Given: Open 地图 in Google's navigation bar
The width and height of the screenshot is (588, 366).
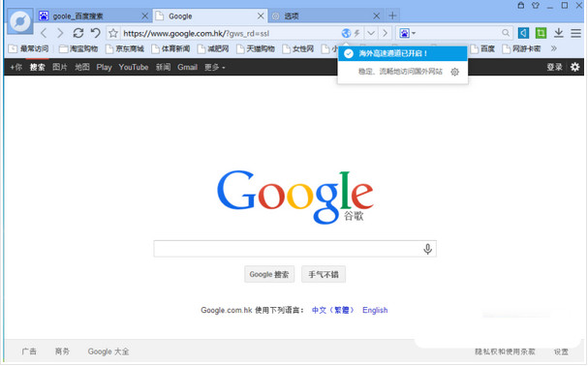Looking at the screenshot, I should 82,67.
